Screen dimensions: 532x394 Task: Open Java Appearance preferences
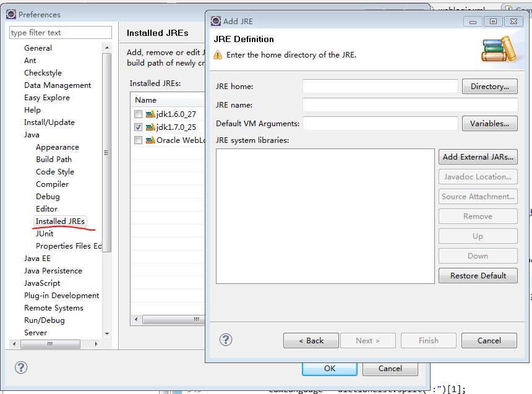click(x=58, y=147)
